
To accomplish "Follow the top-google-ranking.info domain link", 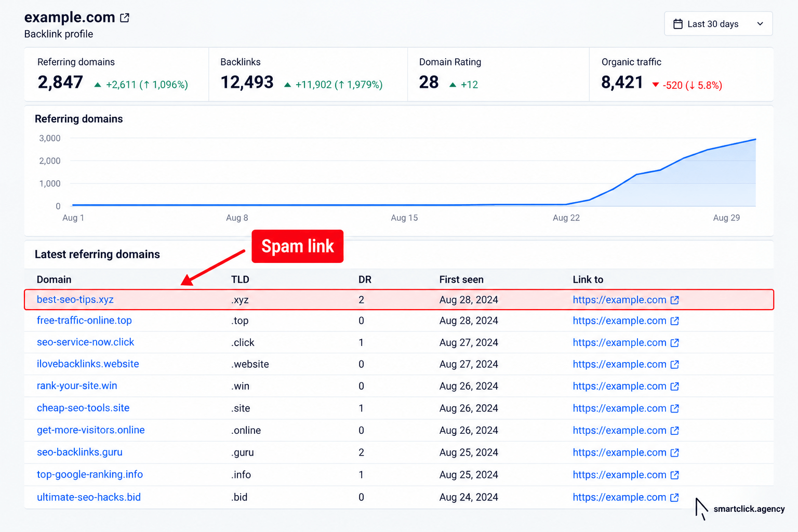I will click(x=90, y=474).
